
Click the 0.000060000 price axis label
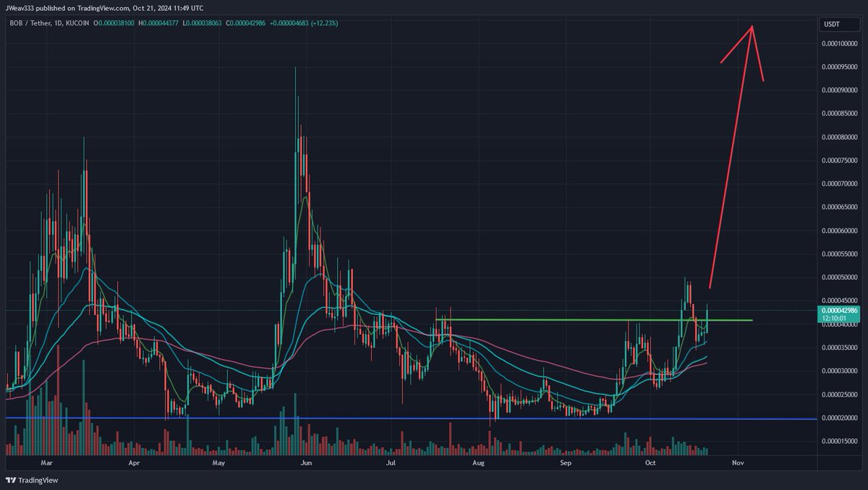[840, 231]
